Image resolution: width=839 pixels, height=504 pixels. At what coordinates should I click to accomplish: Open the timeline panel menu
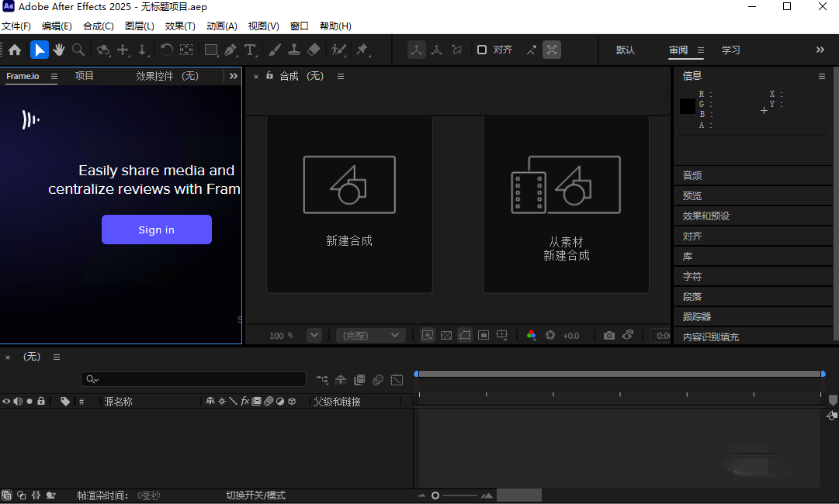click(x=57, y=357)
